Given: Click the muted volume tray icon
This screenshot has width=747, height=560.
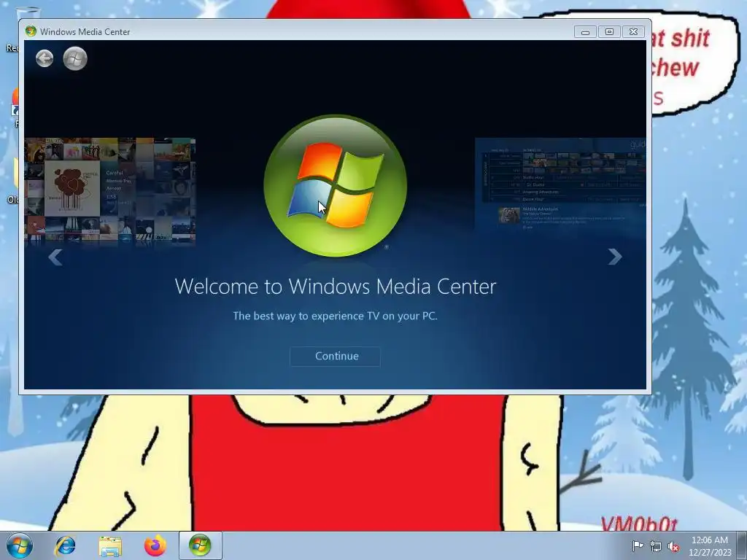Looking at the screenshot, I should coord(673,546).
